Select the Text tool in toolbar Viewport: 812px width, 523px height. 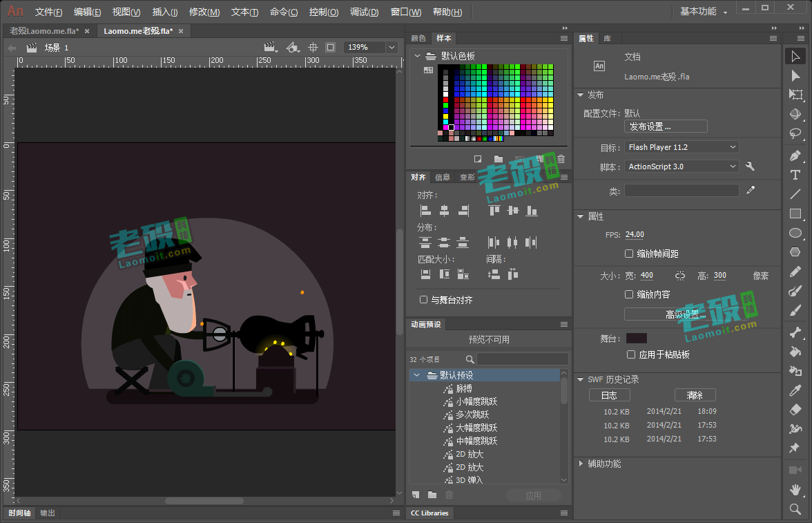click(x=795, y=175)
